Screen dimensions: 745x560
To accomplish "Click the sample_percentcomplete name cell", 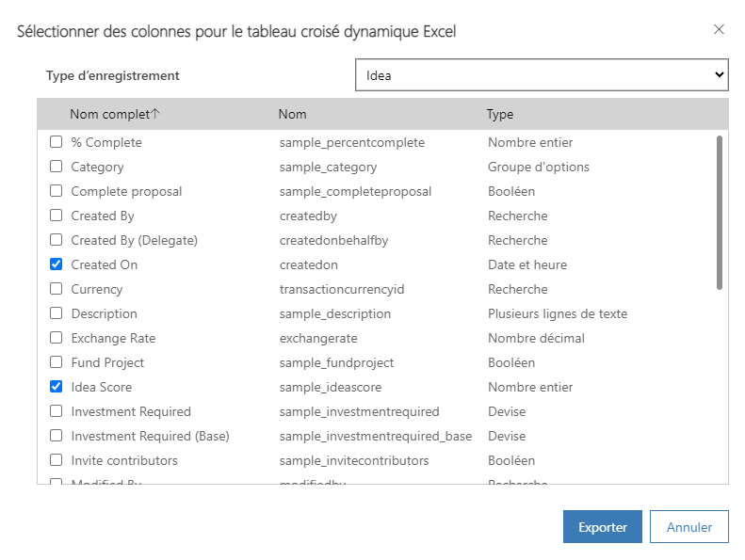I will point(352,142).
